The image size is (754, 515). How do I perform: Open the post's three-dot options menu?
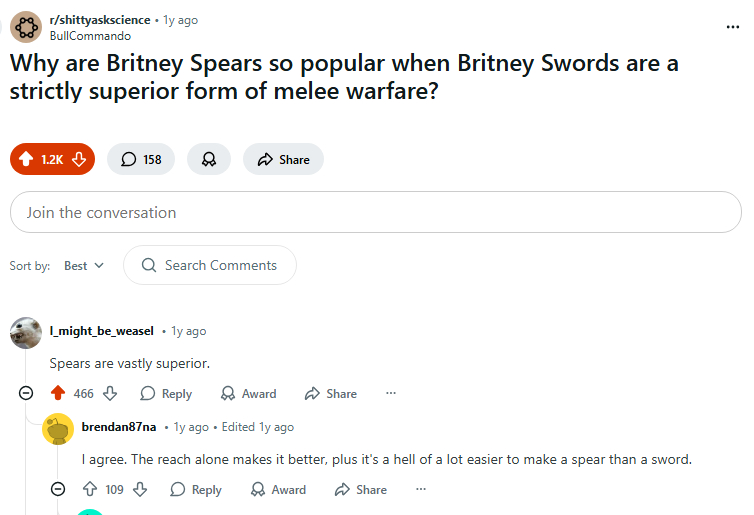tap(733, 27)
